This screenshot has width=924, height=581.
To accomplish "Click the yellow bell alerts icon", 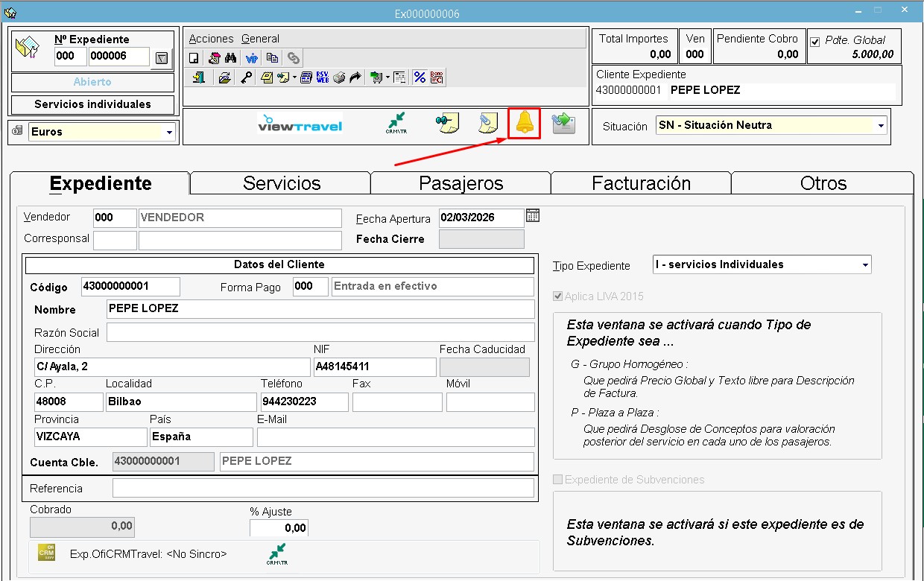I will pos(525,123).
